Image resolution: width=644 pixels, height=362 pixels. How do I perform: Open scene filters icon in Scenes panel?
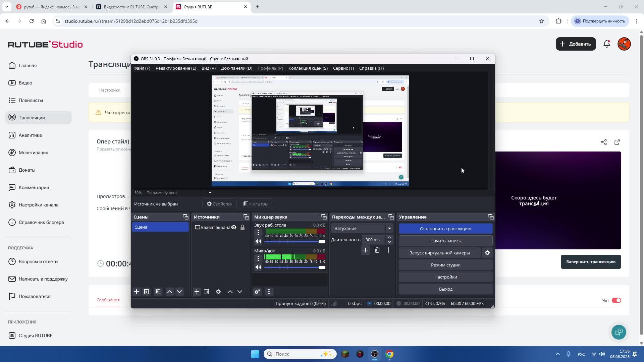tap(158, 292)
